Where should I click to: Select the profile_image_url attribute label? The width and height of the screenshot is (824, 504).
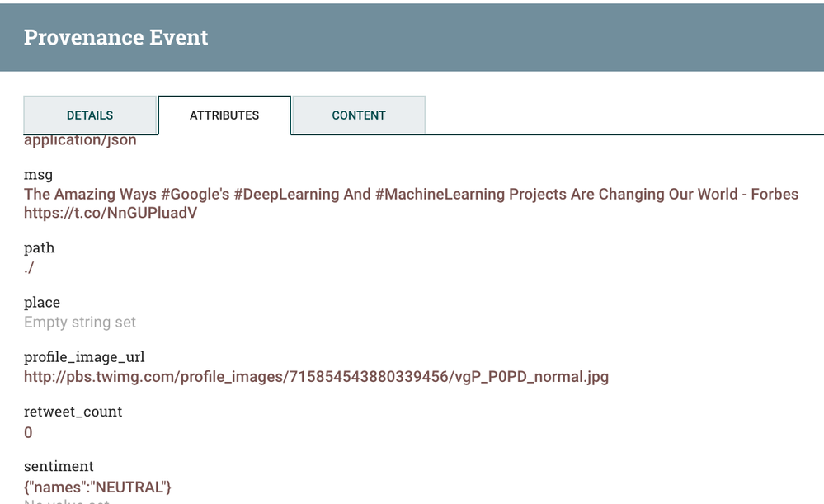click(84, 357)
